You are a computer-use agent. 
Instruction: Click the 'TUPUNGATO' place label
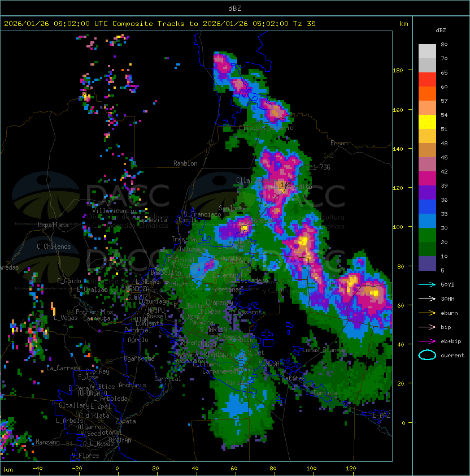point(92,393)
